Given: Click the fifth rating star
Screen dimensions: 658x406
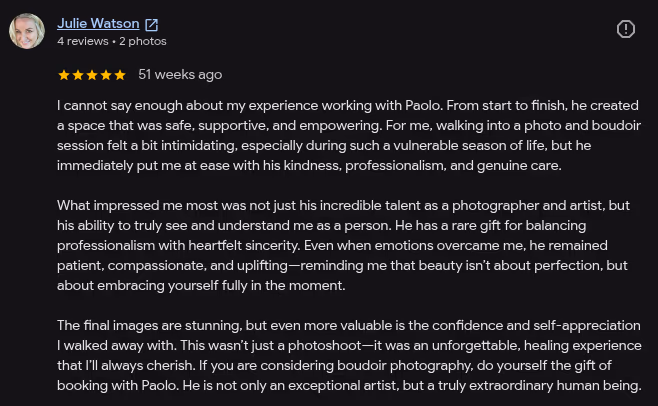Looking at the screenshot, I should pyautogui.click(x=120, y=75).
